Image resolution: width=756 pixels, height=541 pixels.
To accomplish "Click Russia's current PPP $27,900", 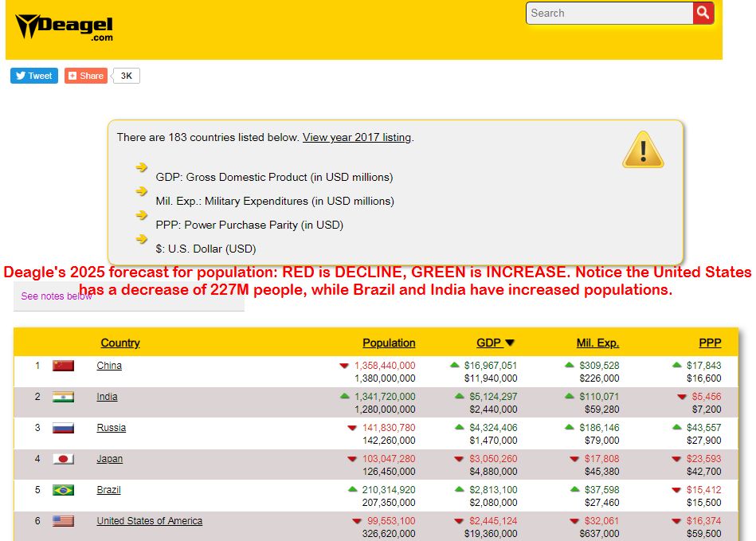I will pos(704,441).
